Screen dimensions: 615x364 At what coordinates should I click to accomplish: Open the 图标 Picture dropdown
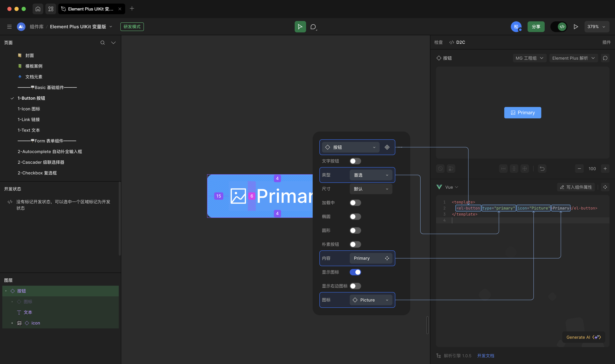pyautogui.click(x=371, y=300)
